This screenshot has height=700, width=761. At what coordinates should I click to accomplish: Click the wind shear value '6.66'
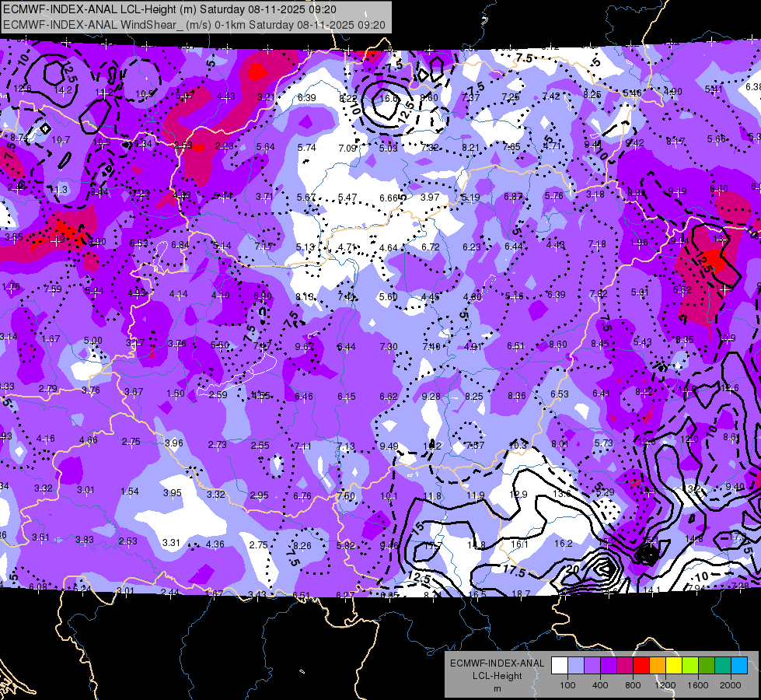pos(388,198)
